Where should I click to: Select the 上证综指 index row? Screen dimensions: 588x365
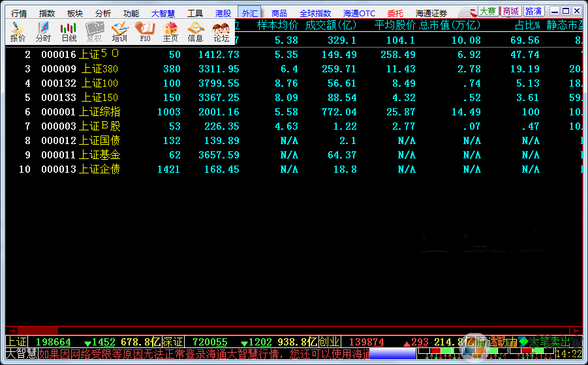pos(294,112)
